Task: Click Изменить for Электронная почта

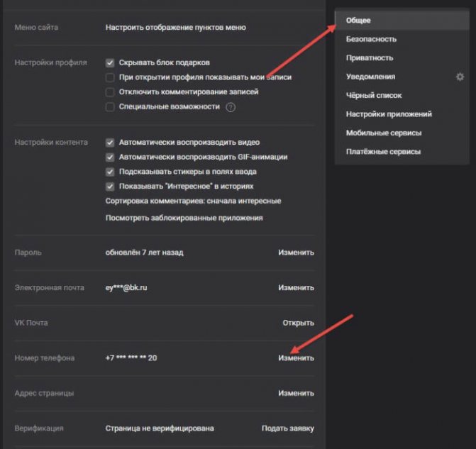Action: point(296,288)
